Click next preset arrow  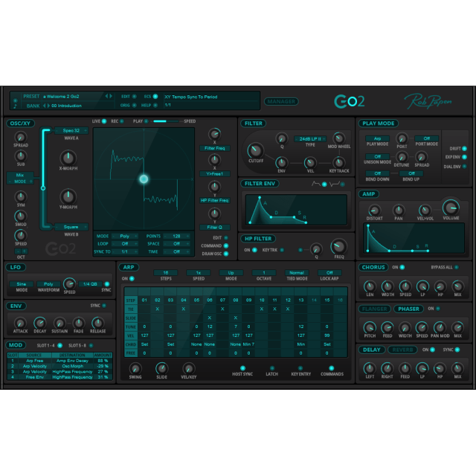111,96
